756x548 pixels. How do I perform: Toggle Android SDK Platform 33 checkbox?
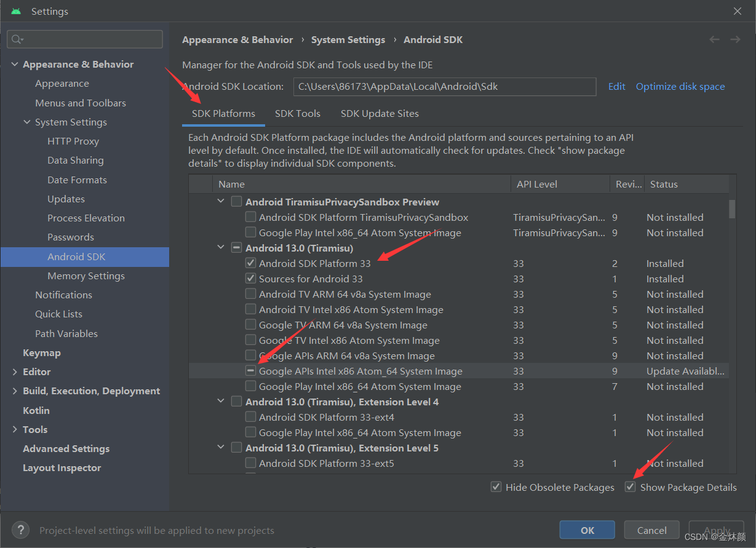(251, 263)
